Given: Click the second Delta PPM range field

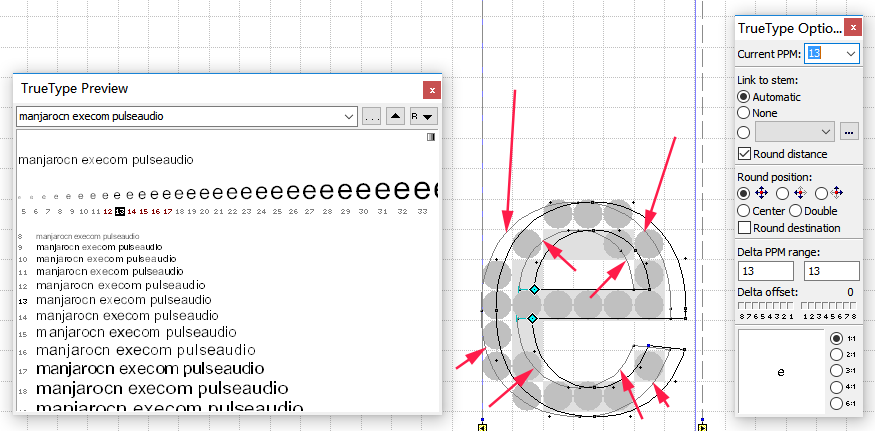Looking at the screenshot, I should [x=831, y=271].
